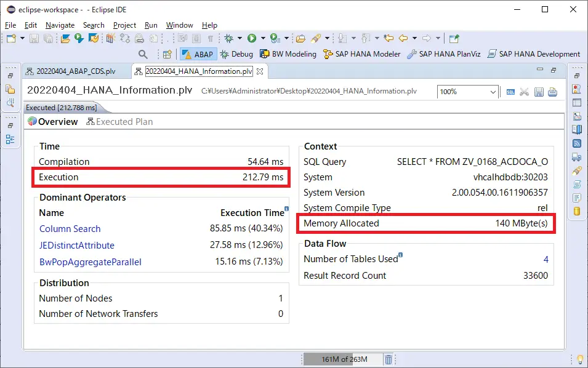The width and height of the screenshot is (588, 368).
Task: Click the Back navigation arrow icon
Action: [403, 38]
